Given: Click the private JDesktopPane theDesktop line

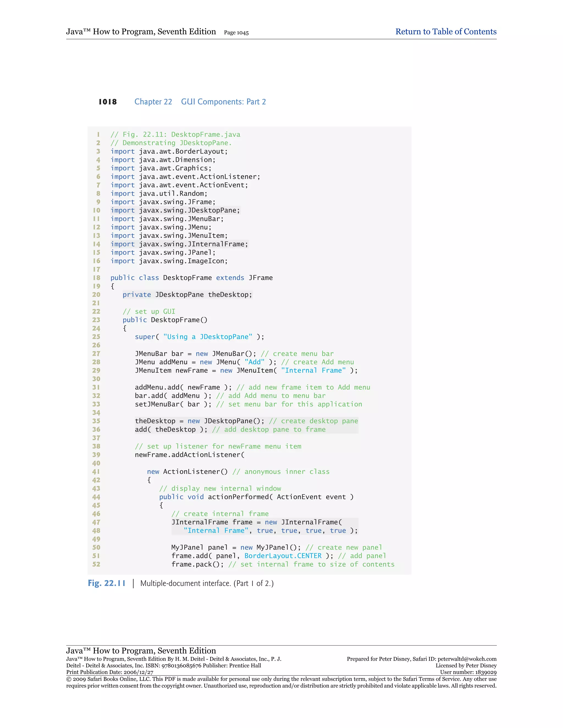Looking at the screenshot, I should coord(187,295).
